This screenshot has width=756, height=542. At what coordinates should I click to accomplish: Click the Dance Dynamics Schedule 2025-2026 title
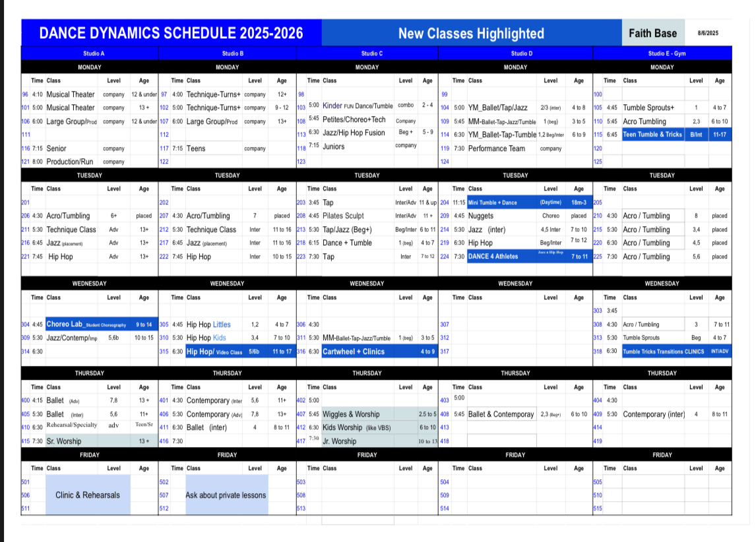tap(171, 33)
